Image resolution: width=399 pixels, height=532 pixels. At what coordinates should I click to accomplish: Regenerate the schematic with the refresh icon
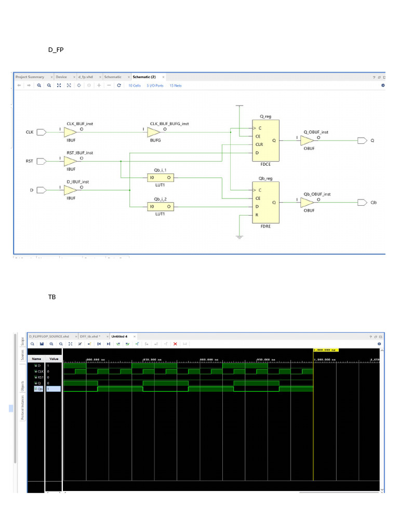[119, 86]
